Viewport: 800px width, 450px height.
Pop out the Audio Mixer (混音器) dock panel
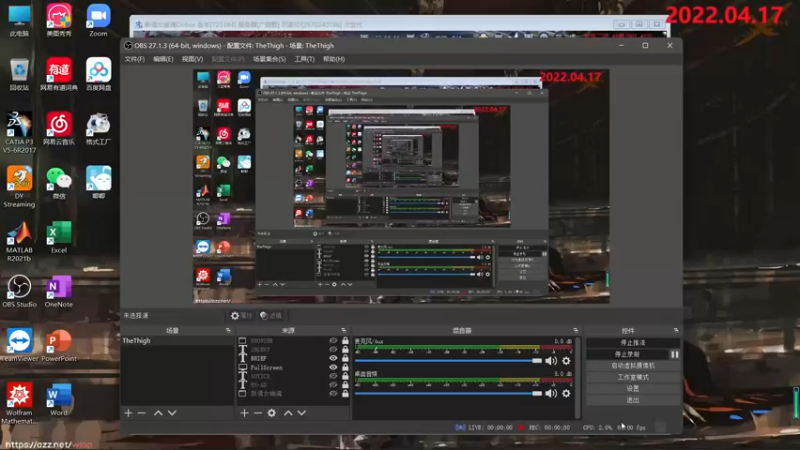(576, 331)
